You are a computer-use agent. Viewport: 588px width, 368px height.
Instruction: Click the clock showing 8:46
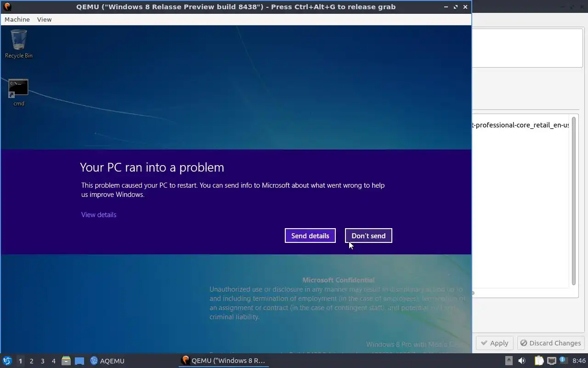[579, 361]
